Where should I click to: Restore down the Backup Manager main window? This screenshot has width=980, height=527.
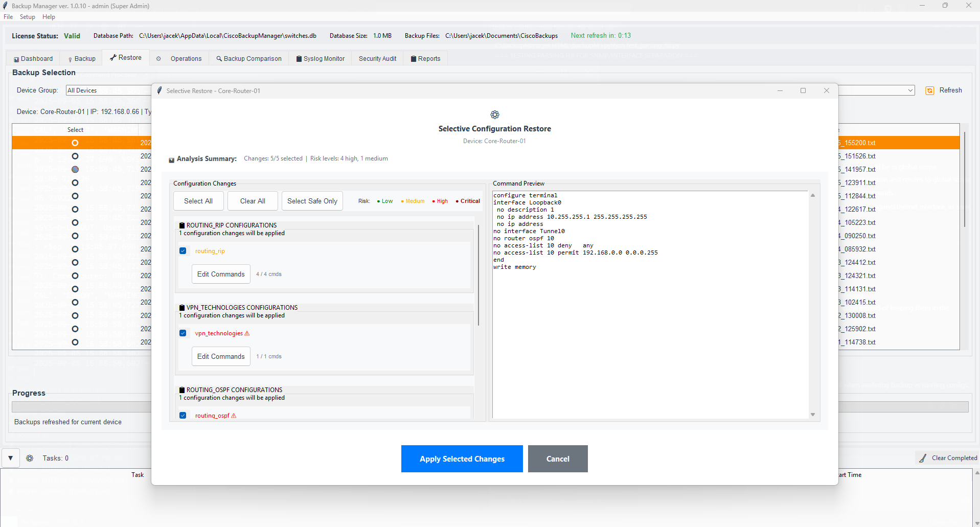click(945, 6)
